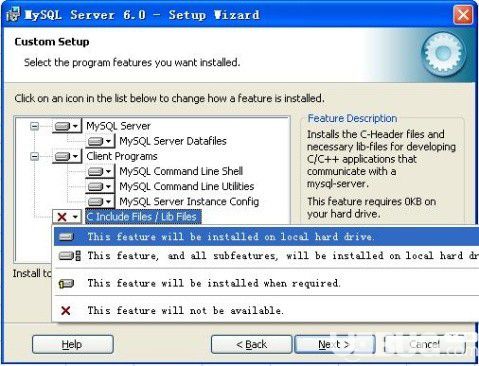Screen dimensions: 479x366
Task: Click the installer icon in title bar
Action: coord(13,15)
